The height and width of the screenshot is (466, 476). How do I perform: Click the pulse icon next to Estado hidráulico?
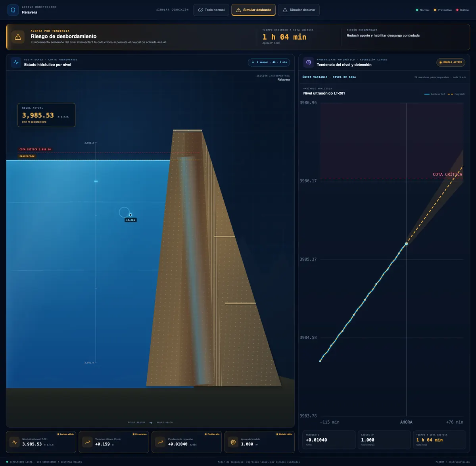(16, 62)
